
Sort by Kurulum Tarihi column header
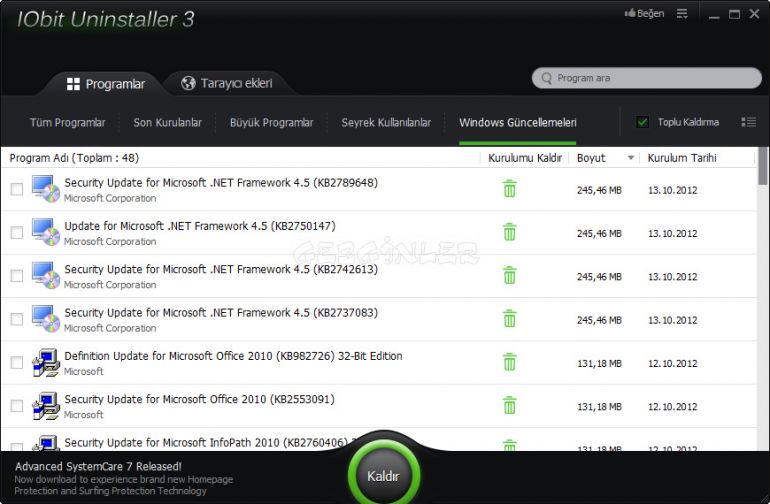pyautogui.click(x=682, y=158)
